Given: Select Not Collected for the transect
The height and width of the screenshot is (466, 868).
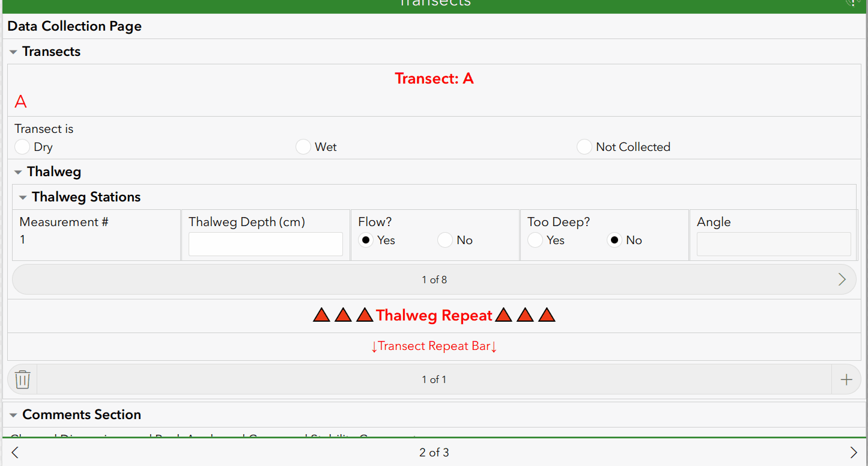Looking at the screenshot, I should click(584, 146).
